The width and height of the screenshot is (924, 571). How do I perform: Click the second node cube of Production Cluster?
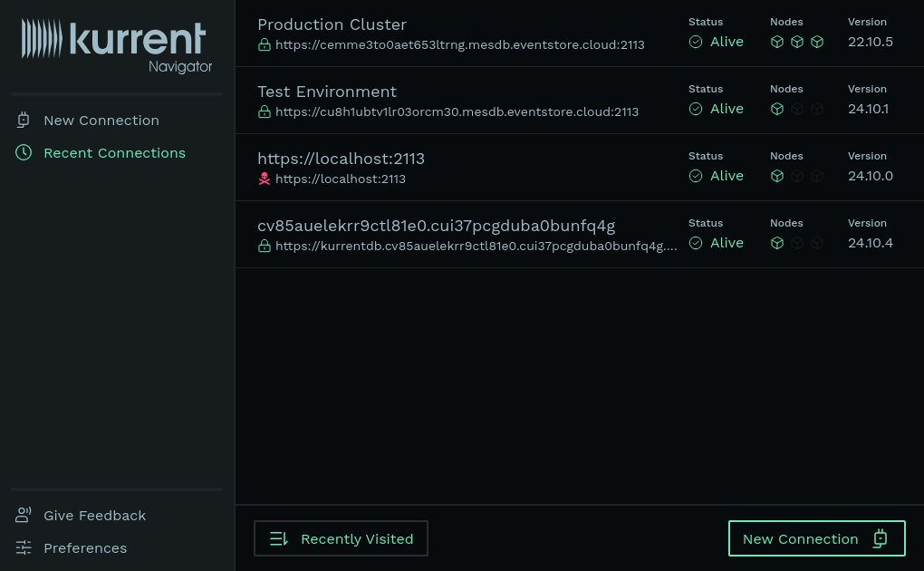click(797, 42)
